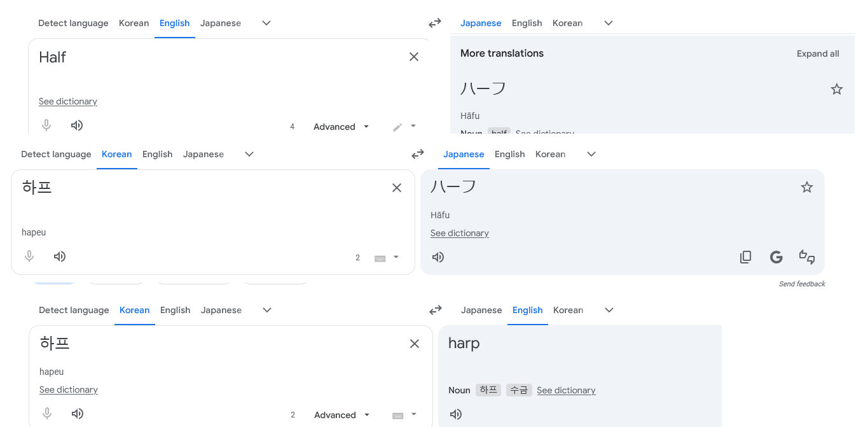This screenshot has width=868, height=427.
Task: Search ハーフ translation on Google
Action: [776, 257]
